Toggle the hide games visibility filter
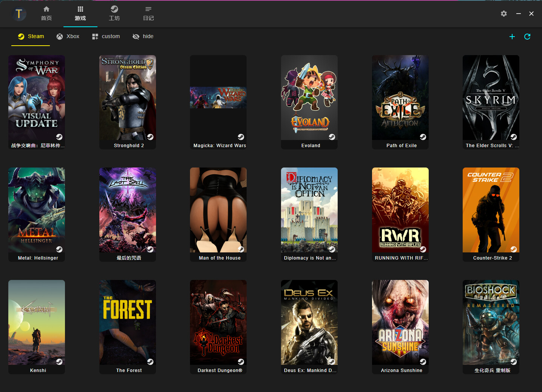Image resolution: width=542 pixels, height=392 pixels. click(x=143, y=36)
